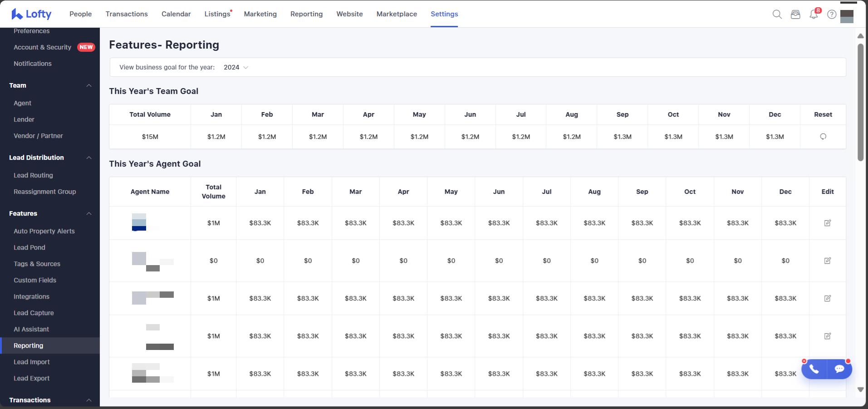Click the Reset column header

pyautogui.click(x=823, y=114)
